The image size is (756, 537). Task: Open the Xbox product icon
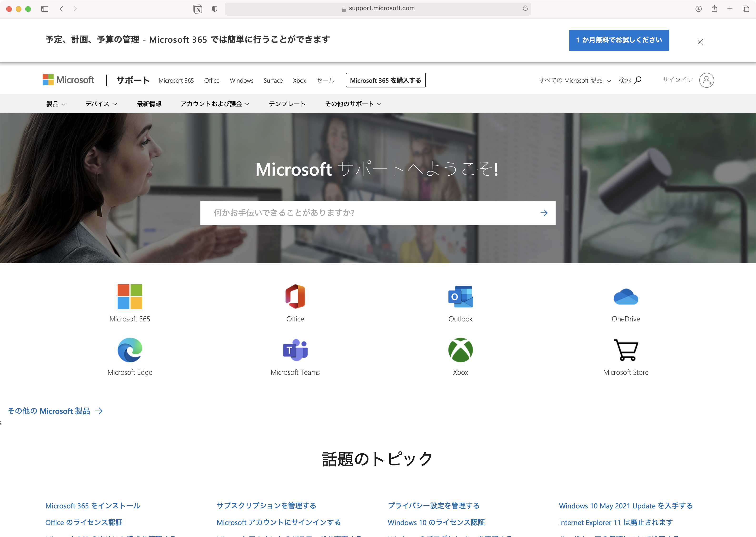460,350
